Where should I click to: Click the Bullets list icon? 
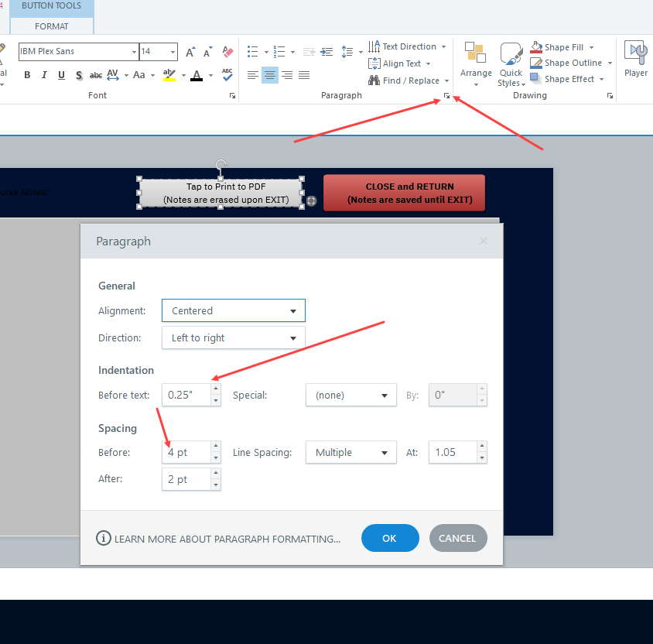[253, 52]
